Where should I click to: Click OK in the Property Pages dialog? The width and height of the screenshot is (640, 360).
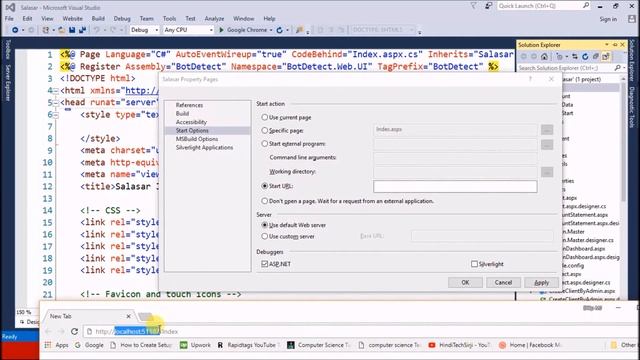(x=465, y=282)
